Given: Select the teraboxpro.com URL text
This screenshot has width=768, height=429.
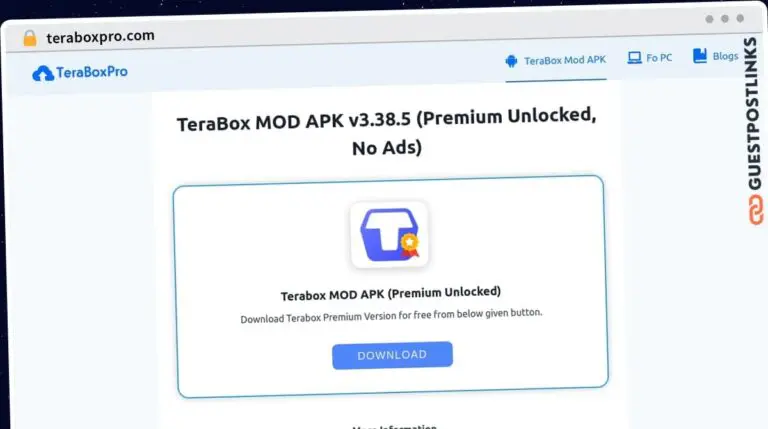Looking at the screenshot, I should pos(100,36).
